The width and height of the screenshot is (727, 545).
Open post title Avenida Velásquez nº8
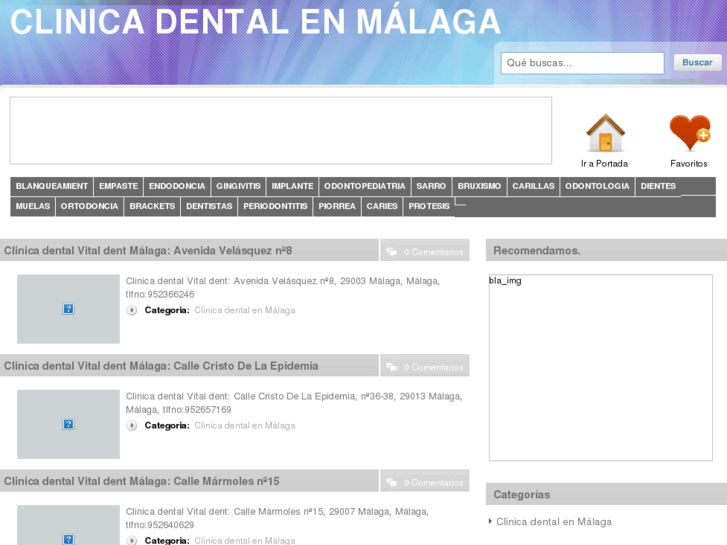pyautogui.click(x=148, y=251)
